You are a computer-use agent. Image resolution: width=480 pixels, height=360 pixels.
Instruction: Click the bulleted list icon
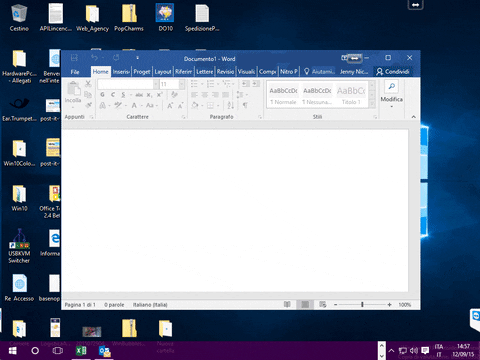click(x=194, y=84)
